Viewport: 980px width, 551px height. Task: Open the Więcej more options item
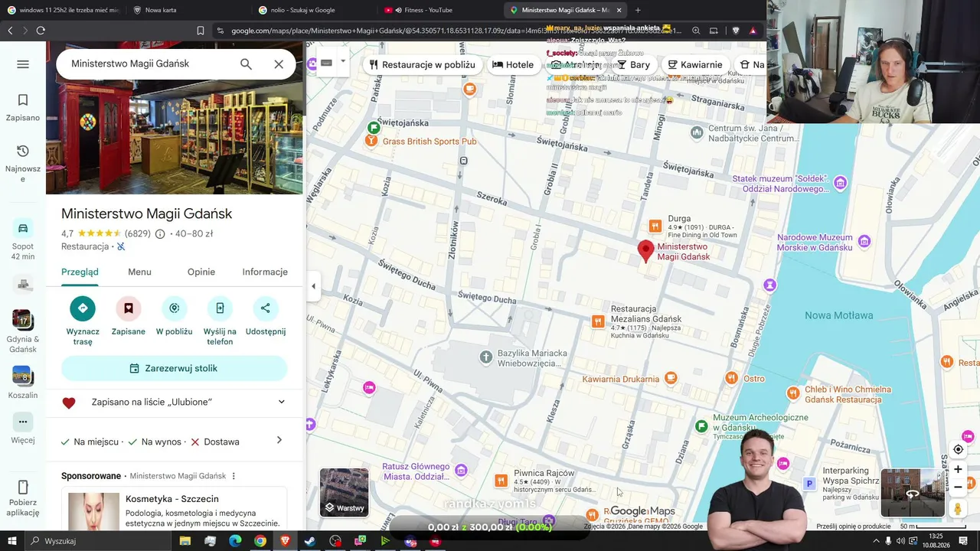23,429
